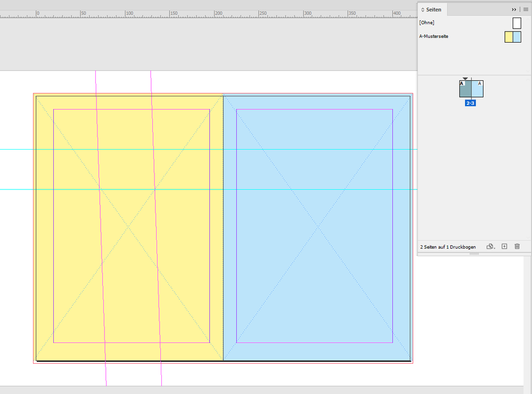
Task: Select the [Ohne] master thumbnail
Action: click(x=517, y=23)
